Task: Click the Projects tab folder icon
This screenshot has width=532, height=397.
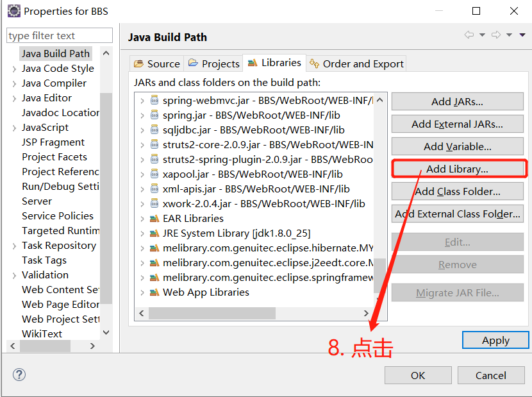Action: [x=193, y=63]
